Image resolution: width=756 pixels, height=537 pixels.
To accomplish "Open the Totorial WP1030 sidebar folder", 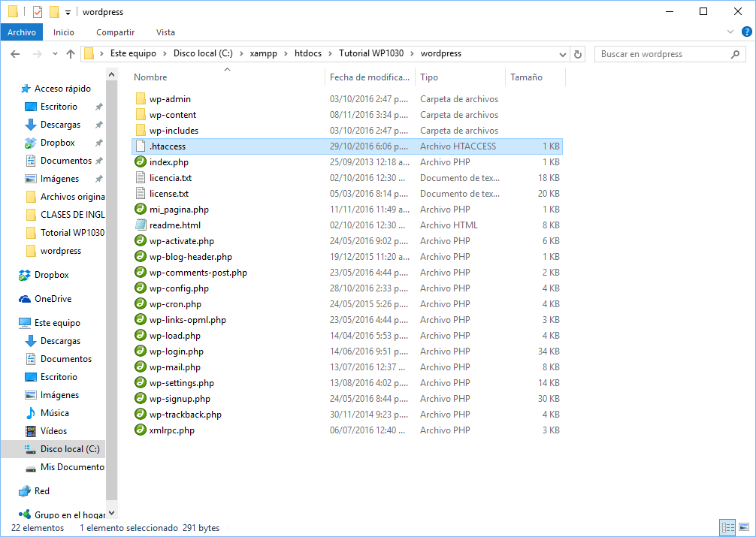I will [x=72, y=233].
